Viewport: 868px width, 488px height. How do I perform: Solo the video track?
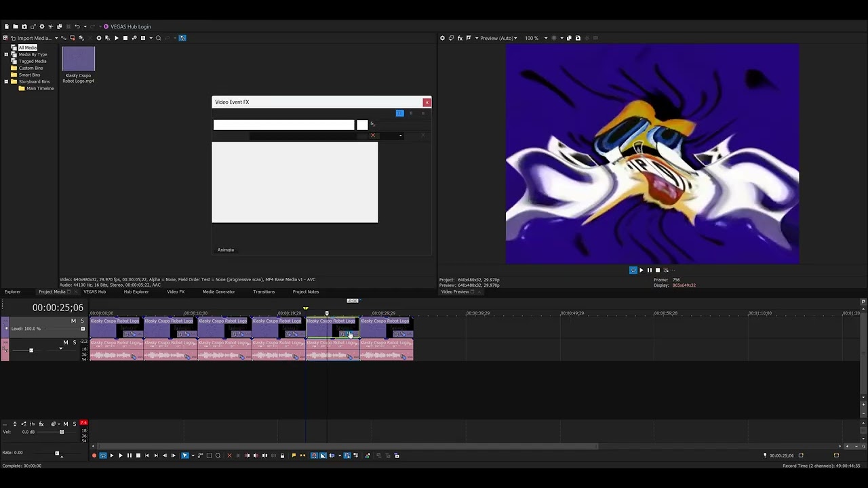tap(83, 321)
